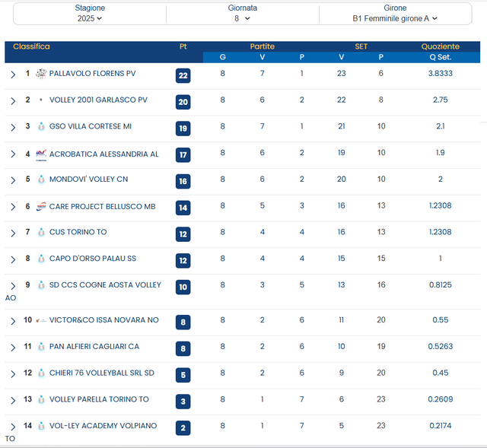Expand the SD CCS Cogne Aosta row

click(x=13, y=286)
